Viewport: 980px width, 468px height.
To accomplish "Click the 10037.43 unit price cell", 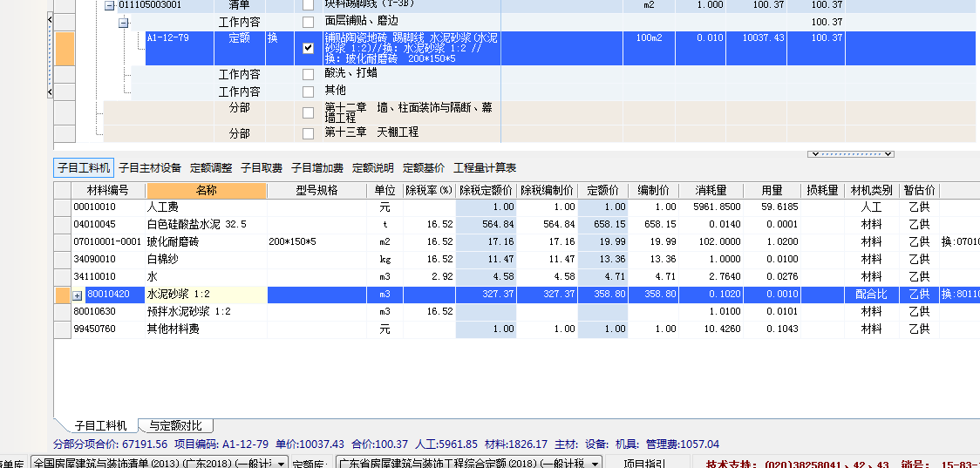I will pos(756,48).
